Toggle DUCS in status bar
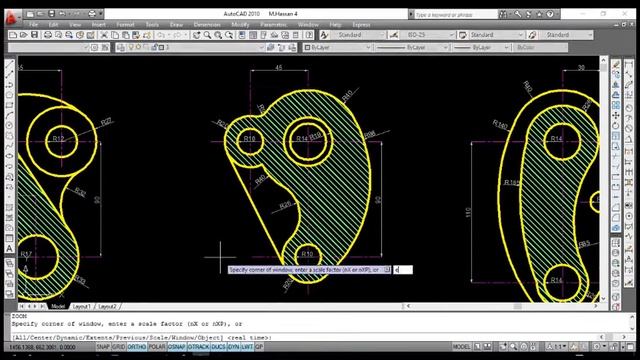The height and width of the screenshot is (360, 640). (218, 347)
